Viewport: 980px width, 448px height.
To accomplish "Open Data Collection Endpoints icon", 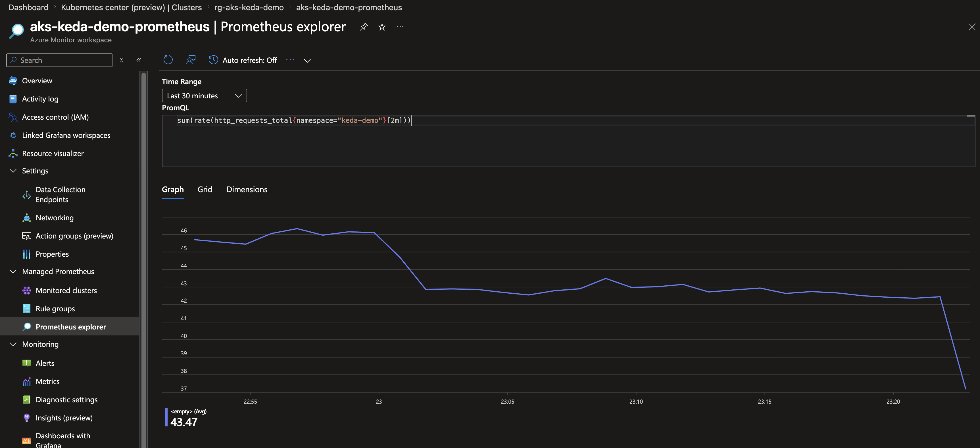I will point(27,195).
